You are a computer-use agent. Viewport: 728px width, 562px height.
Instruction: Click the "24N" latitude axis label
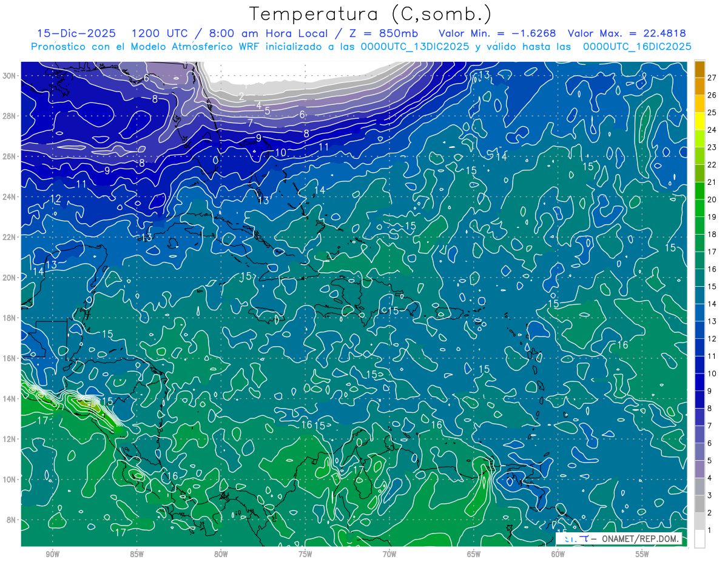coord(10,196)
